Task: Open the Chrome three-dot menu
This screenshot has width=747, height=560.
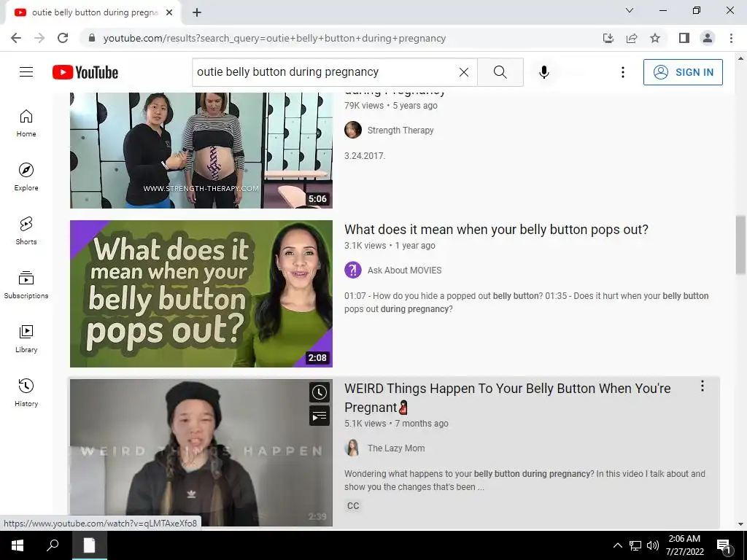Action: [731, 38]
